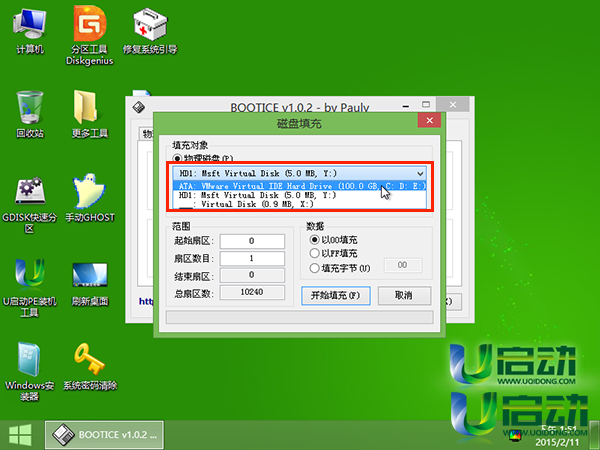600x450 pixels.
Task: Open the 更多工具 folder icon
Action: coord(90,115)
